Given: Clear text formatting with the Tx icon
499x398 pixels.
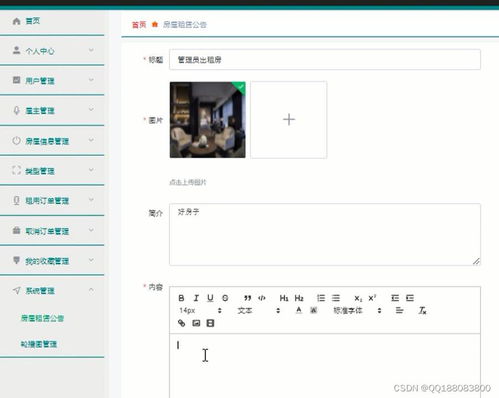Looking at the screenshot, I should 422,311.
